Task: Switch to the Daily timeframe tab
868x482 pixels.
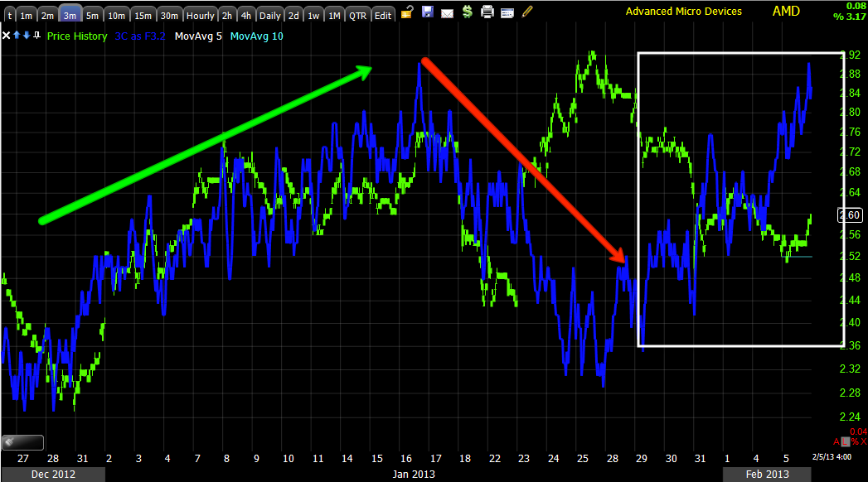Action: [x=270, y=15]
